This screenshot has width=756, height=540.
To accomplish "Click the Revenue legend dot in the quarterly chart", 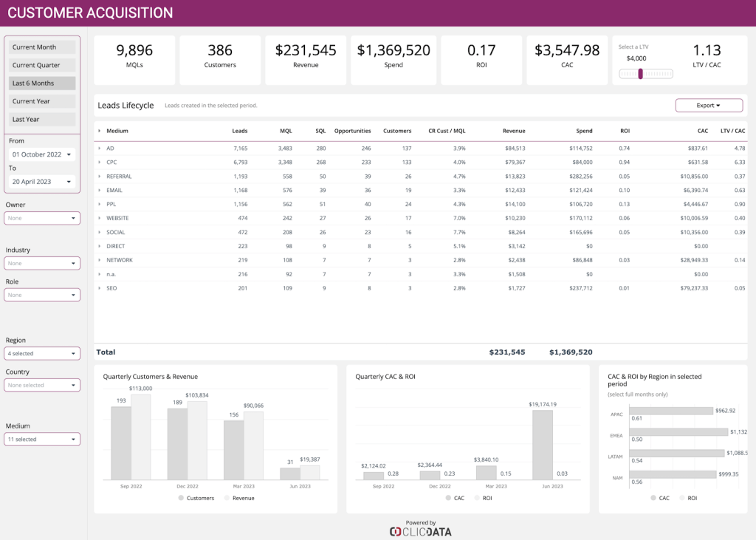I will (227, 498).
